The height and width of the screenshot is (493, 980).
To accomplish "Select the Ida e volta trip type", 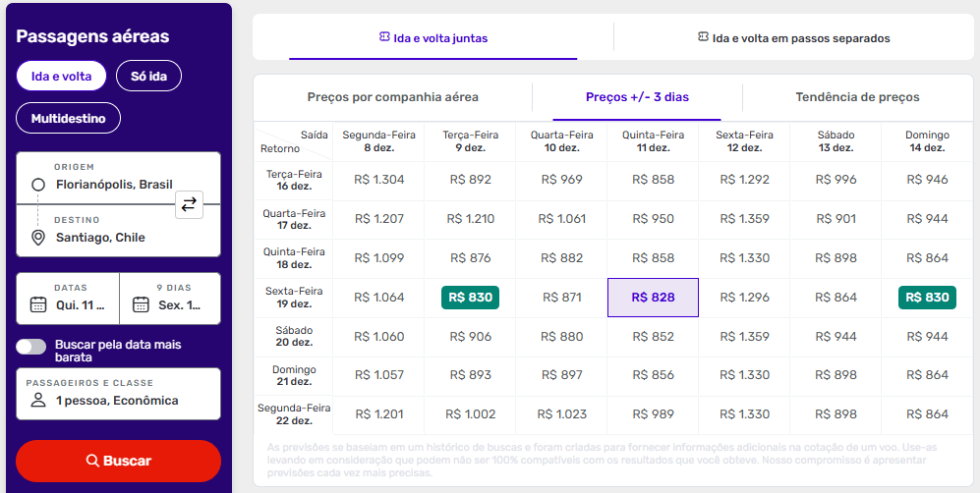I will click(61, 76).
